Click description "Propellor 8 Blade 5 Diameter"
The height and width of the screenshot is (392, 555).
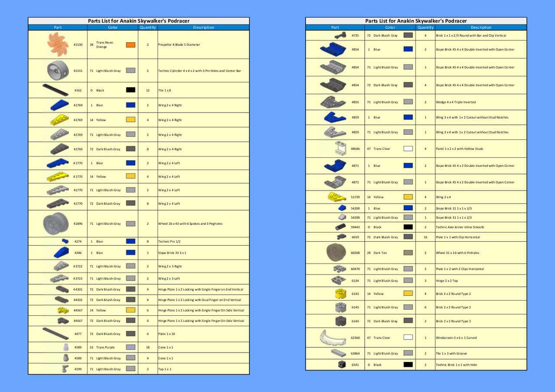[179, 45]
